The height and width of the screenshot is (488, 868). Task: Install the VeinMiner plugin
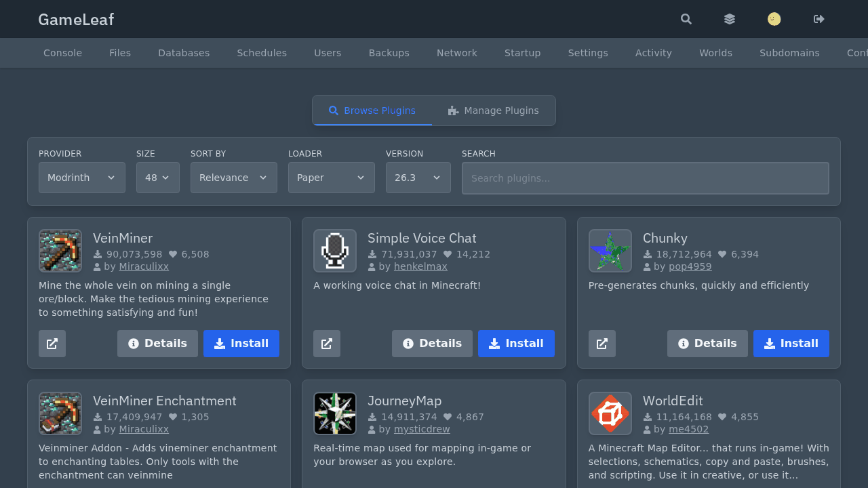[x=241, y=344]
